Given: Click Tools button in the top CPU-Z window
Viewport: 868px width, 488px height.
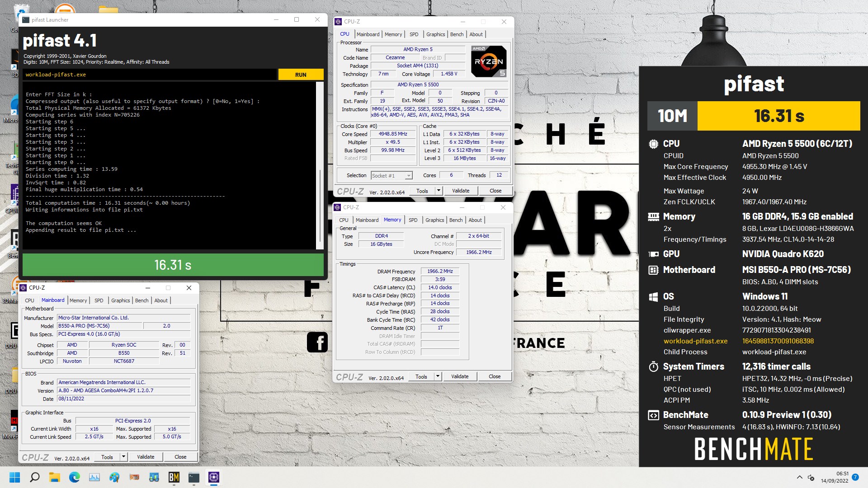Looking at the screenshot, I should pos(422,191).
